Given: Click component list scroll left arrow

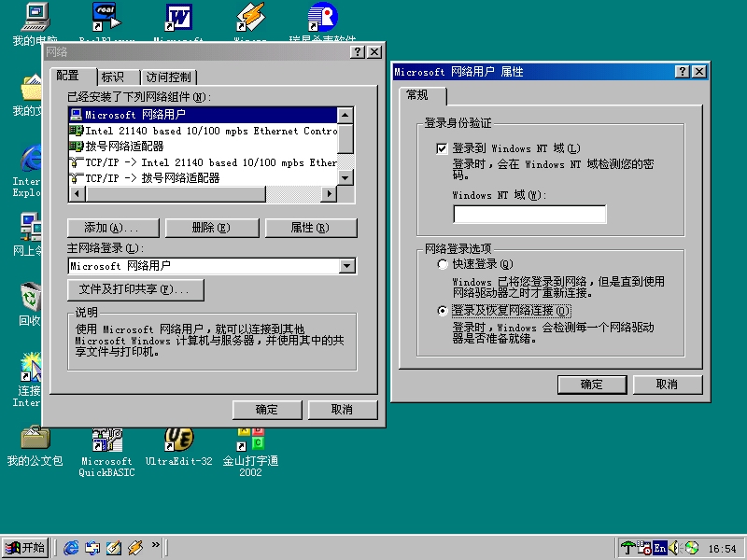Looking at the screenshot, I should [77, 194].
